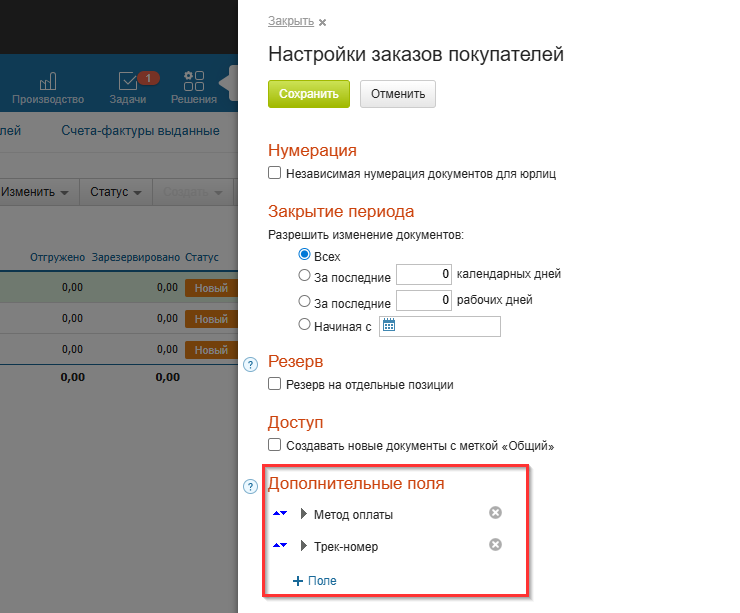Viewport: 740px width, 613px height.
Task: Click the plus icon to add Поле
Action: (x=298, y=581)
